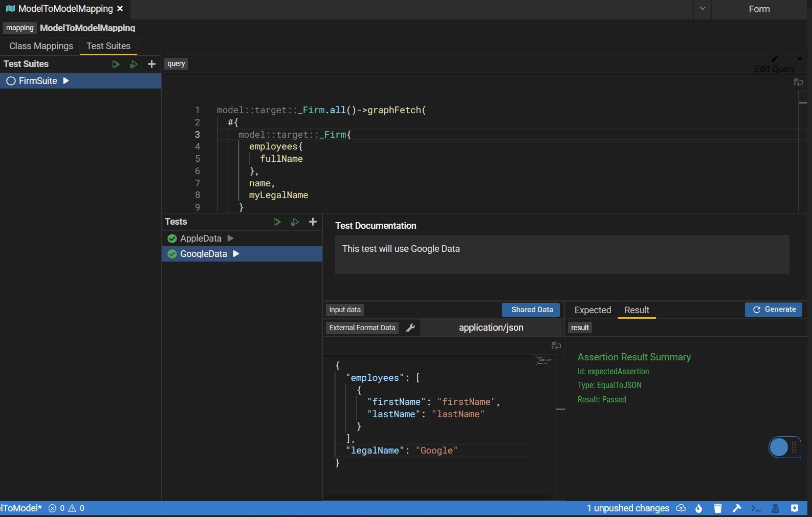This screenshot has height=517, width=812.
Task: Click the trash icon in status bar
Action: 718,508
